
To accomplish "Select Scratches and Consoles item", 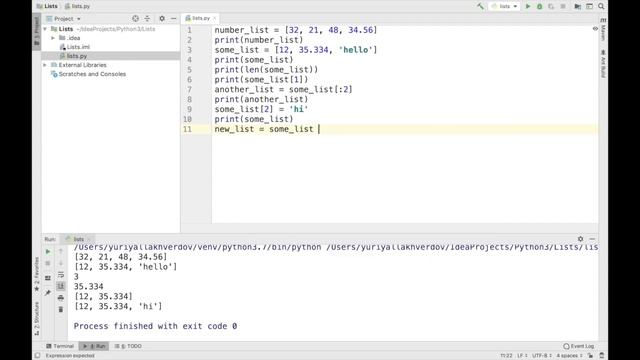I will coord(92,74).
